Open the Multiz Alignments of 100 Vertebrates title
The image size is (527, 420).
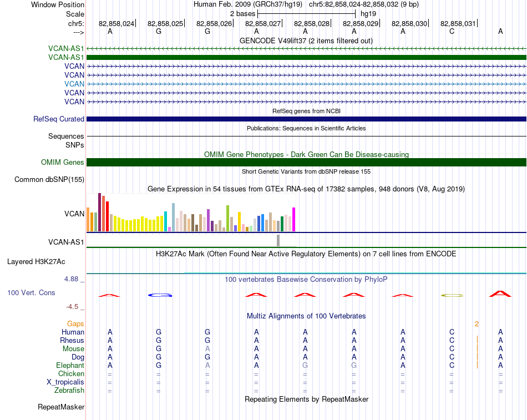tap(306, 316)
